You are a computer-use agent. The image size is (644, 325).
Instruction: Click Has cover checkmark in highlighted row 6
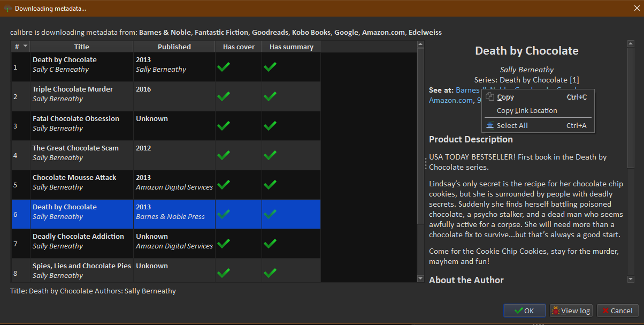click(224, 214)
